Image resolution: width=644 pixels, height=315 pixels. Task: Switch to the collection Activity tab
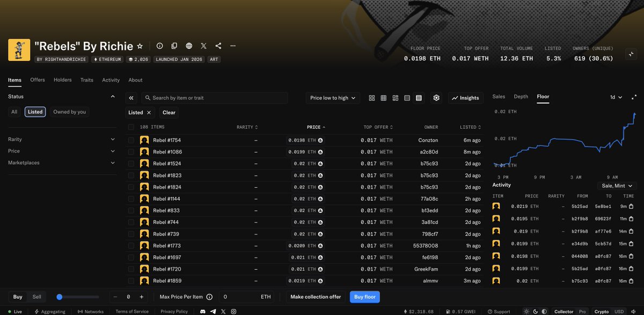point(111,80)
